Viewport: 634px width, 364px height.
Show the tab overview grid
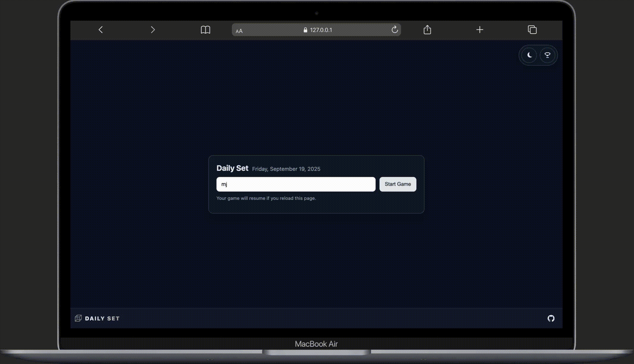tap(532, 30)
